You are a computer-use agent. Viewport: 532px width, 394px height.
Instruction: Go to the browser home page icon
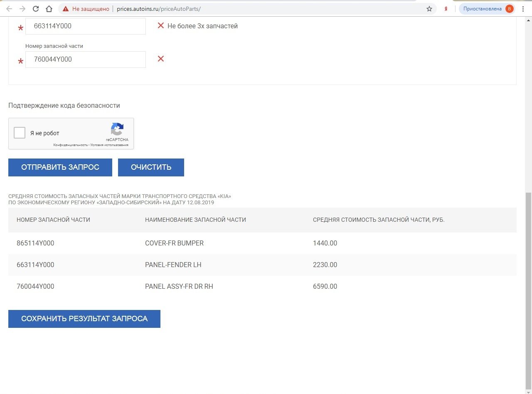[x=49, y=9]
